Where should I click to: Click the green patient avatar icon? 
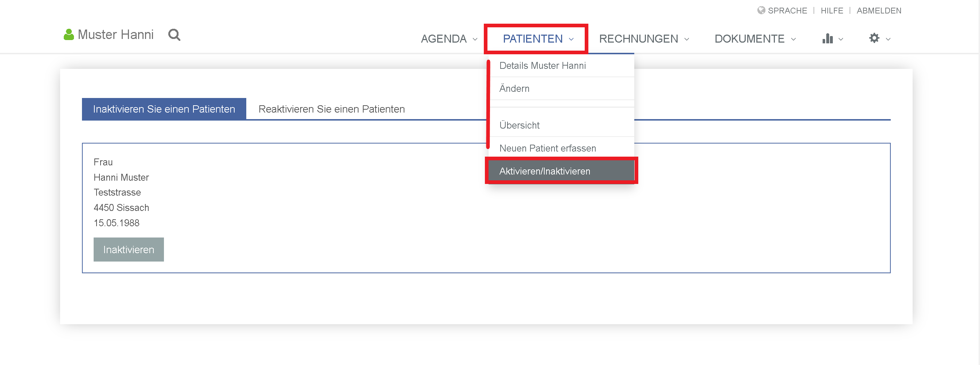(68, 35)
